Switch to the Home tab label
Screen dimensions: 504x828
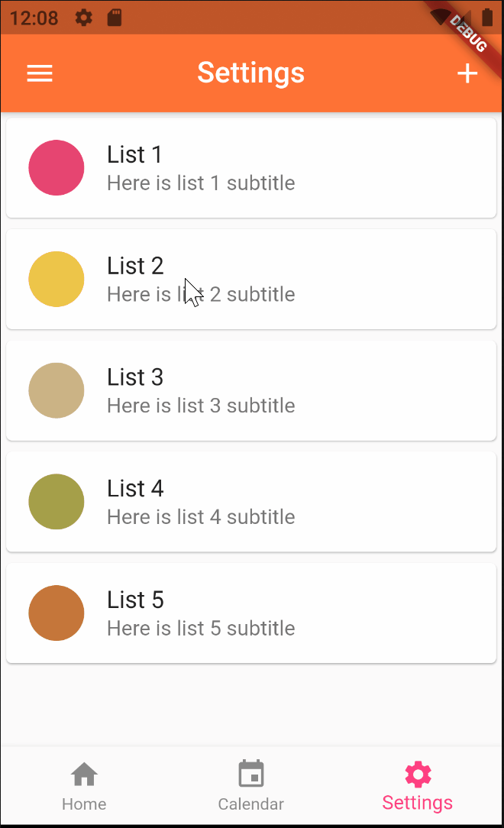[84, 804]
